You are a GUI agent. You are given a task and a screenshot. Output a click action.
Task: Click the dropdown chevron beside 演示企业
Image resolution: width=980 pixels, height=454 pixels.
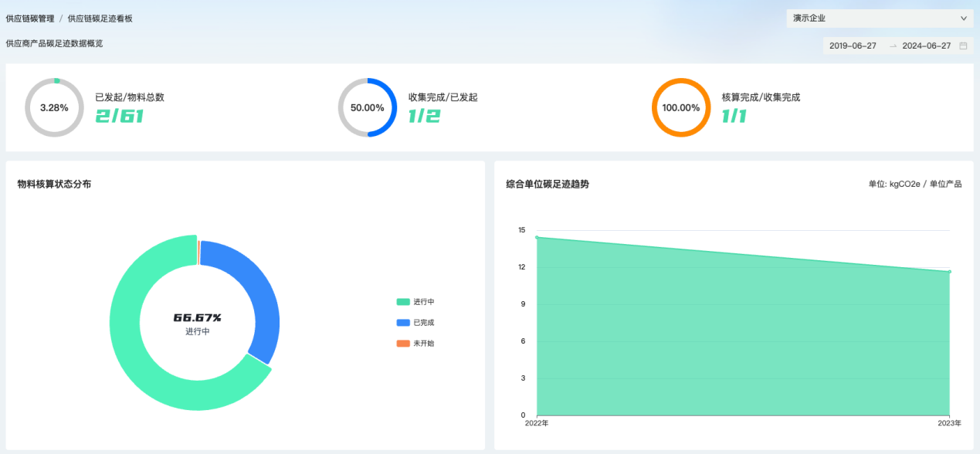pos(963,18)
